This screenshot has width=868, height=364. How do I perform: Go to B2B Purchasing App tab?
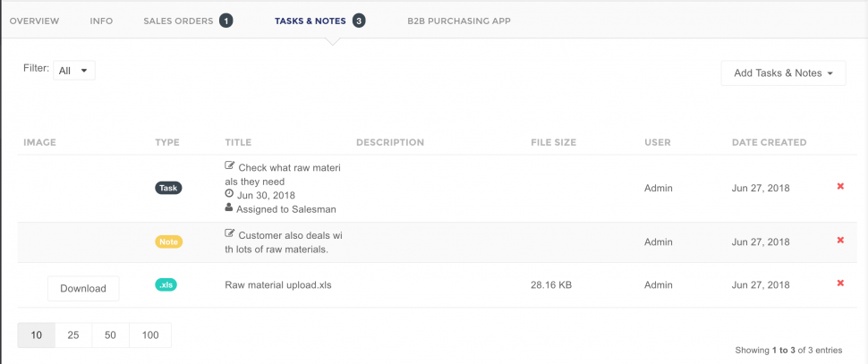pyautogui.click(x=459, y=21)
